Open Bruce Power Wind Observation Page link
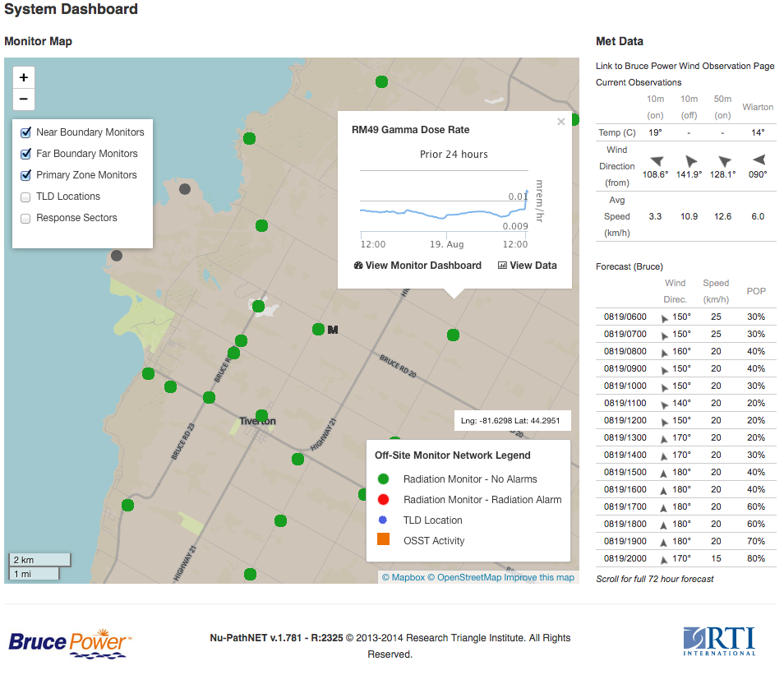This screenshot has width=784, height=675. coord(685,66)
